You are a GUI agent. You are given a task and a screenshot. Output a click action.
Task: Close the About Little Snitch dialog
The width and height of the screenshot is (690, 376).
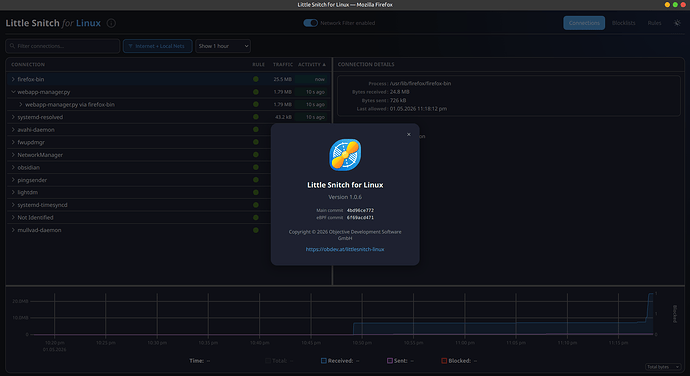pos(409,135)
